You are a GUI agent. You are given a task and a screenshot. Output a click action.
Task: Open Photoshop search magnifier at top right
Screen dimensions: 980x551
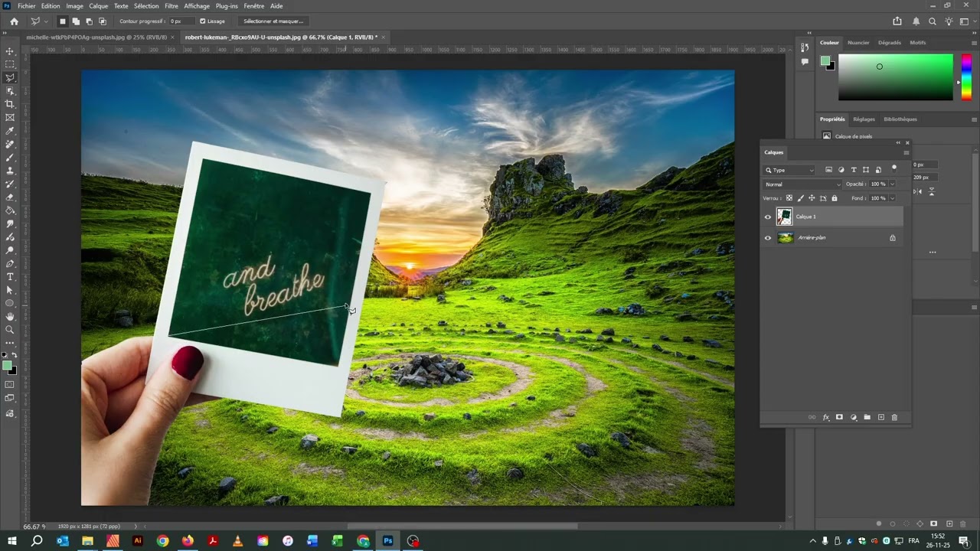(x=932, y=21)
